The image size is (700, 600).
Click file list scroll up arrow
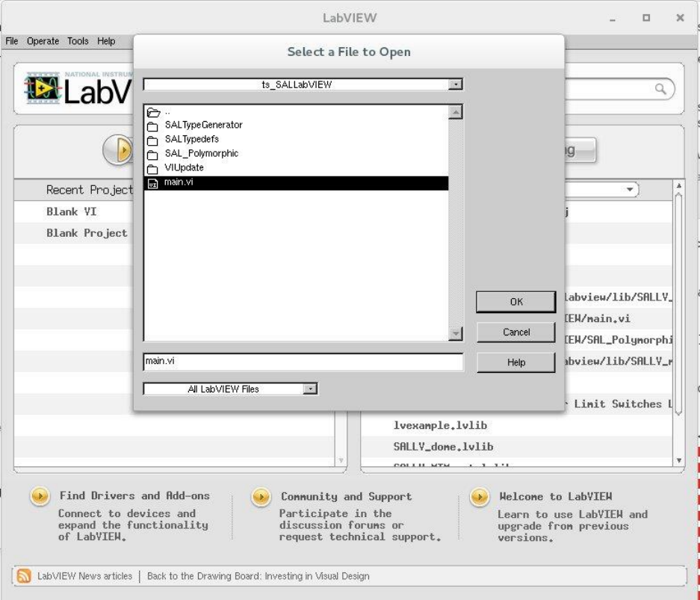456,112
